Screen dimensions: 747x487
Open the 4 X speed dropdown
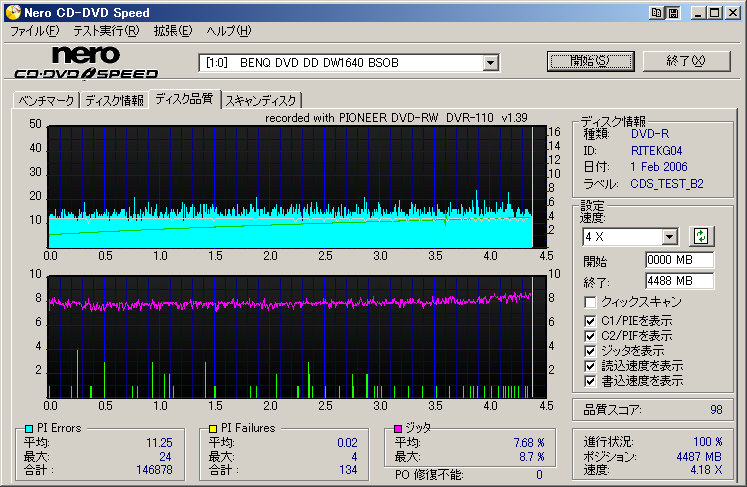(x=669, y=236)
